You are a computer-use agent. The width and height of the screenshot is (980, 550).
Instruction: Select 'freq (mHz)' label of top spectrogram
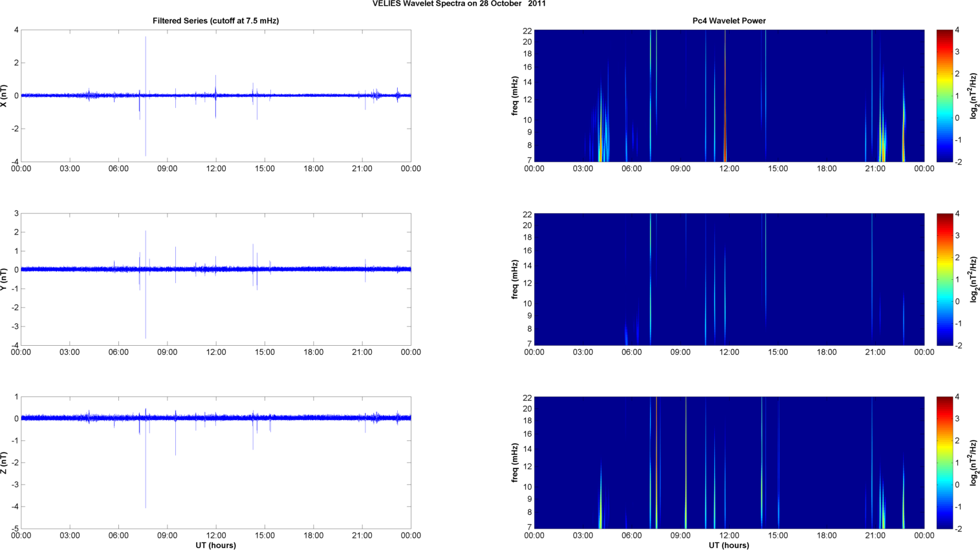coord(515,96)
